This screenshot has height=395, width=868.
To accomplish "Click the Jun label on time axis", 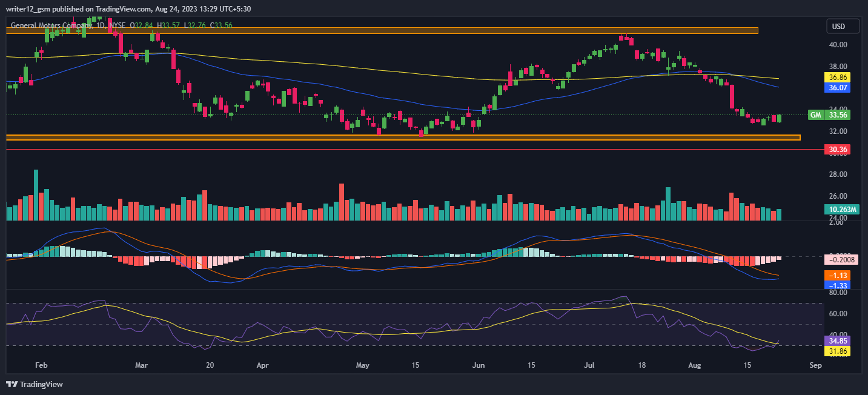I will tap(479, 366).
